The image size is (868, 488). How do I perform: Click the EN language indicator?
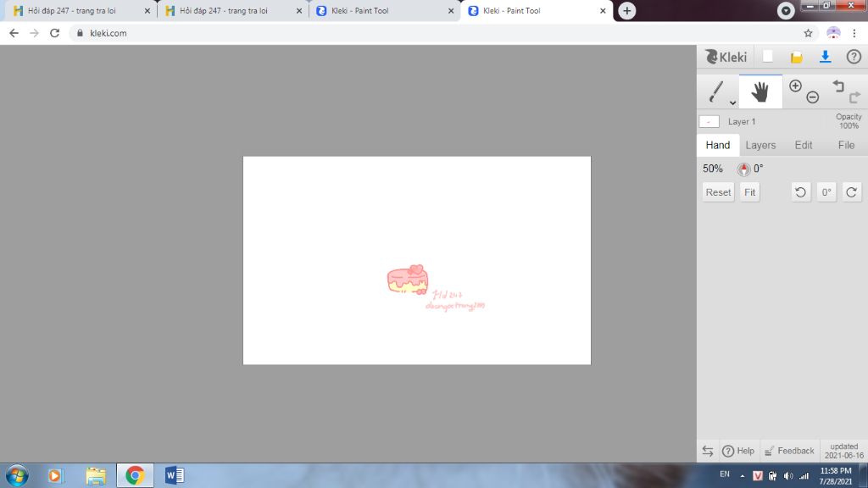[724, 474]
